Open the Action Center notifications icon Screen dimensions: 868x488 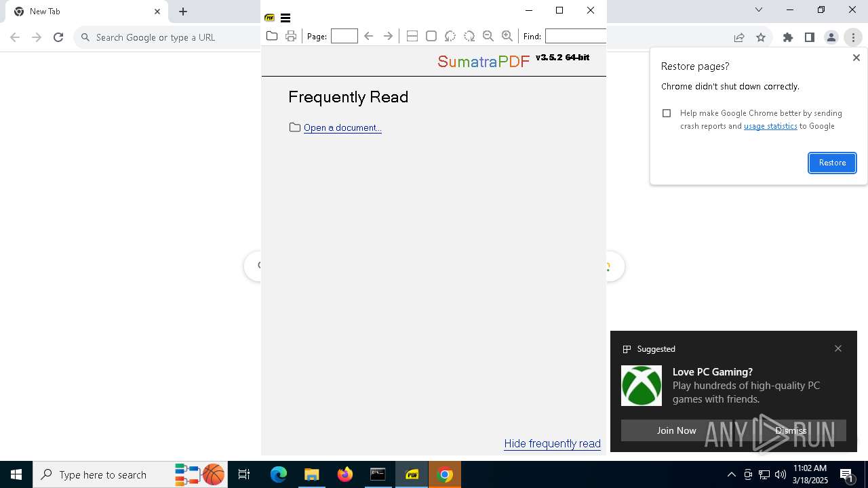(847, 475)
